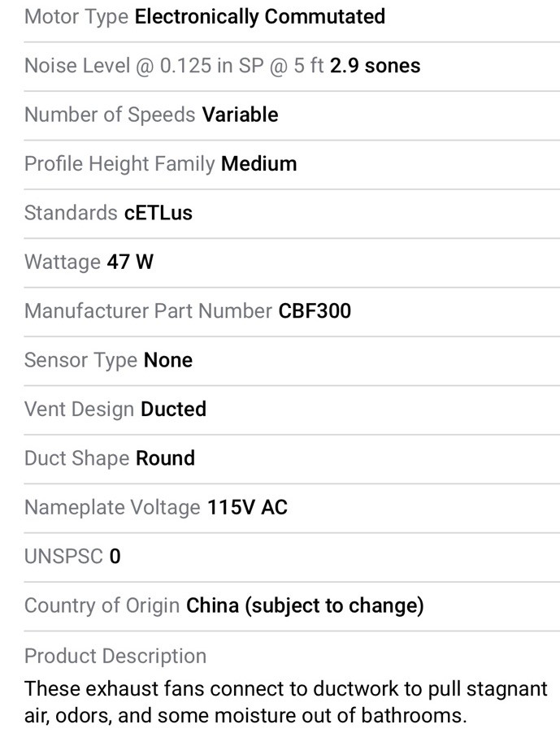Select the Standards cETLus row

click(x=292, y=213)
